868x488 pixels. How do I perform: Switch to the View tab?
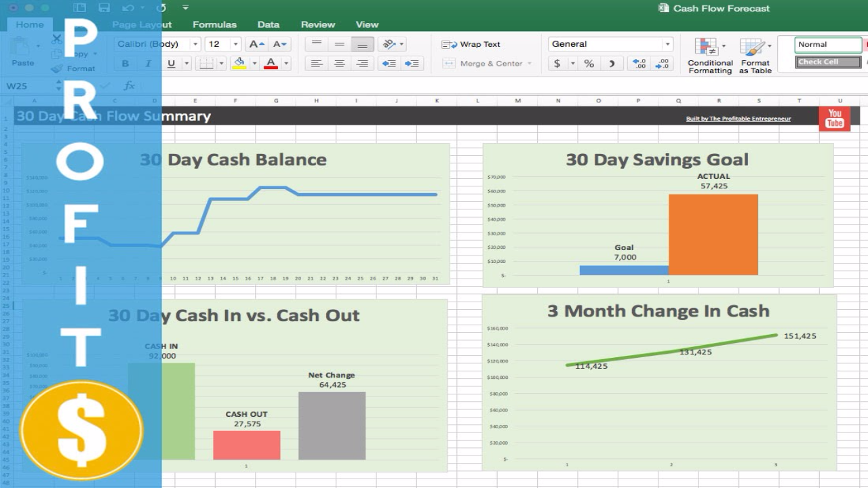coord(368,24)
